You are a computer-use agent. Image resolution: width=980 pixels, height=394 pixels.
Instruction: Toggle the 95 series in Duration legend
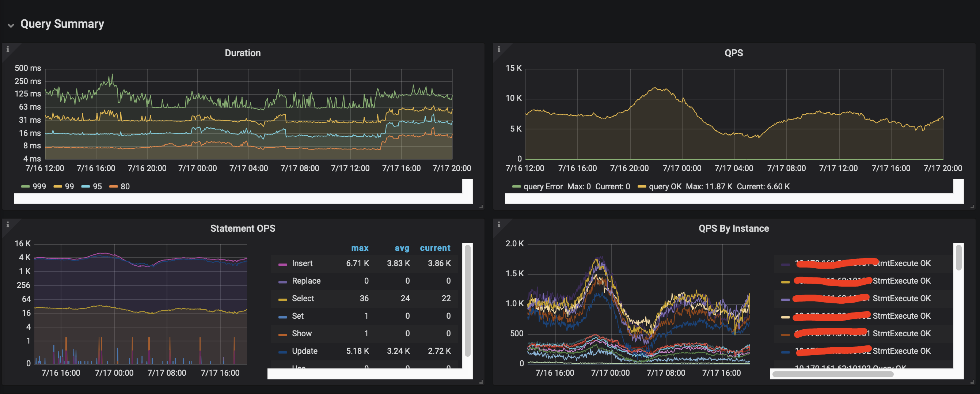[x=98, y=186]
